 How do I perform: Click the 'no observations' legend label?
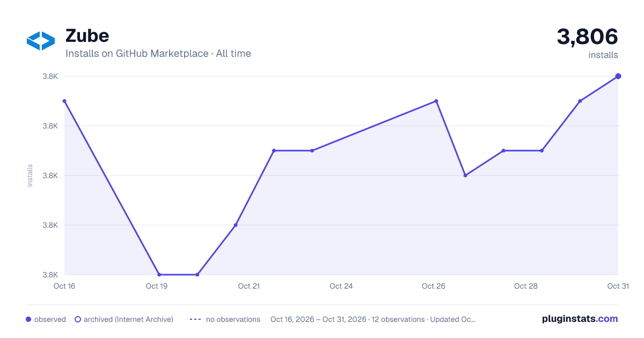point(233,319)
